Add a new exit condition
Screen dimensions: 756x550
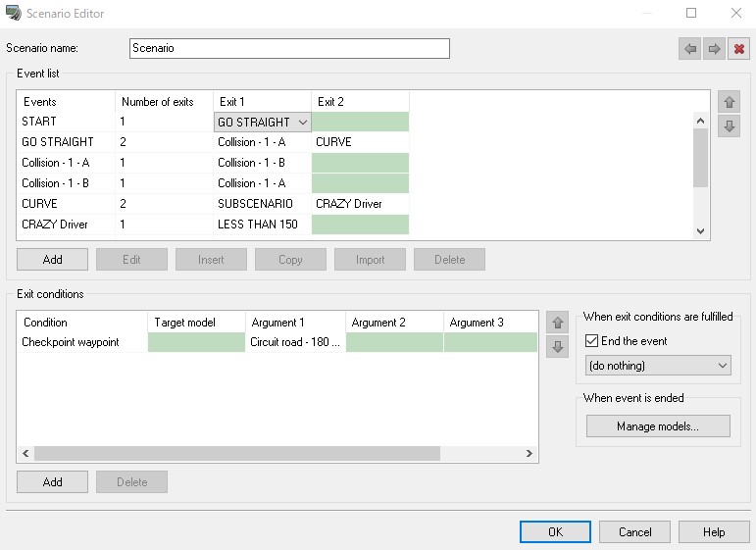point(53,481)
